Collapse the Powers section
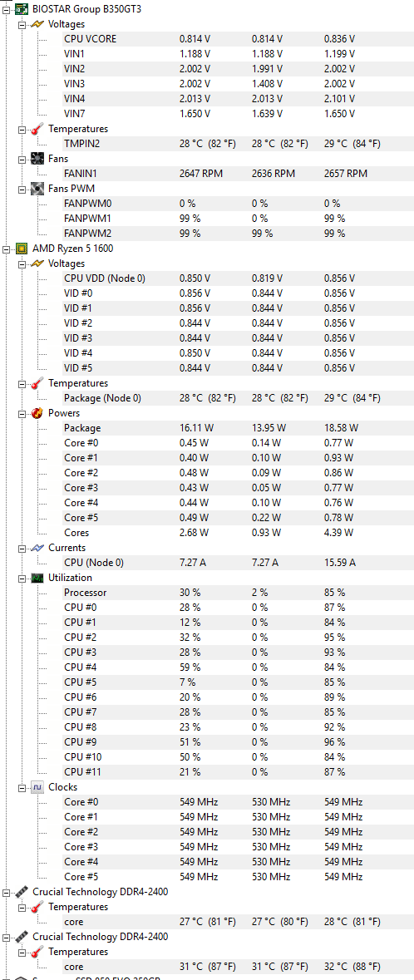This screenshot has width=414, height=980. coord(22,414)
